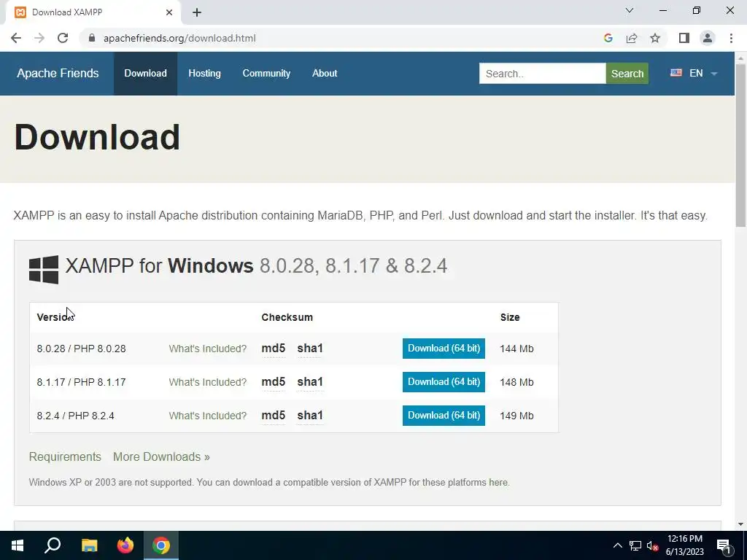Open the browser side panel
This screenshot has width=747, height=560.
[684, 38]
